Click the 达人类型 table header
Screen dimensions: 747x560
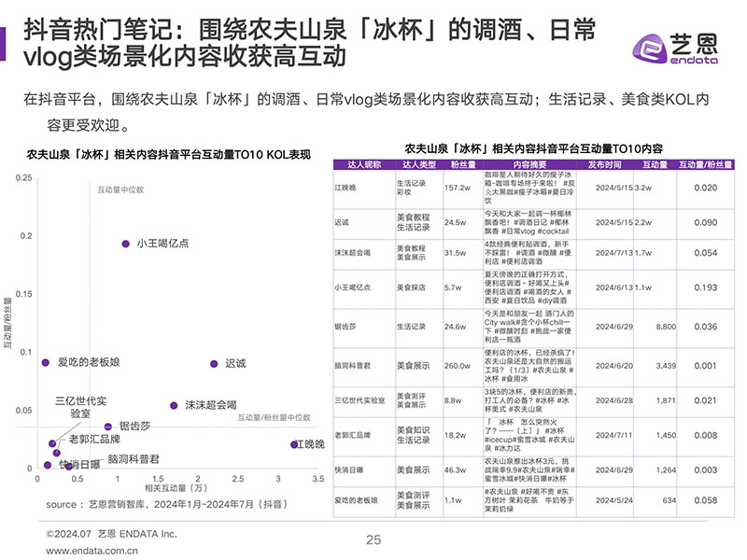419,165
